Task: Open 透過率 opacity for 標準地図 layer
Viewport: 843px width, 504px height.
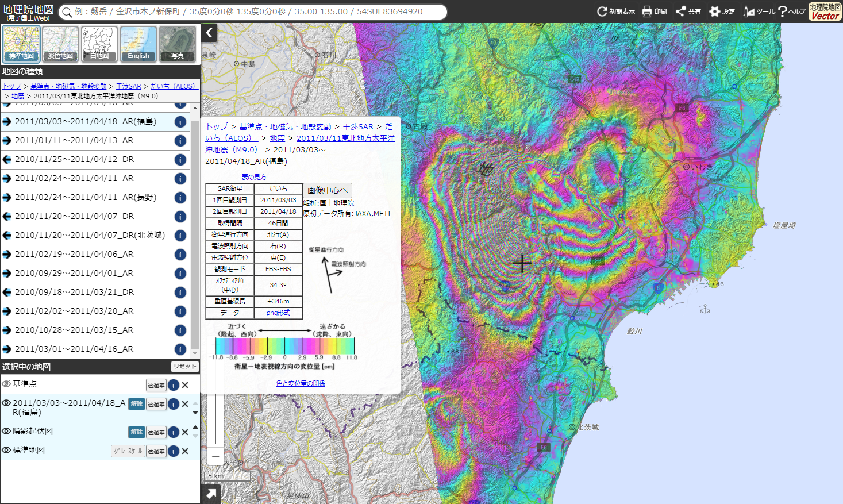Action: click(156, 451)
